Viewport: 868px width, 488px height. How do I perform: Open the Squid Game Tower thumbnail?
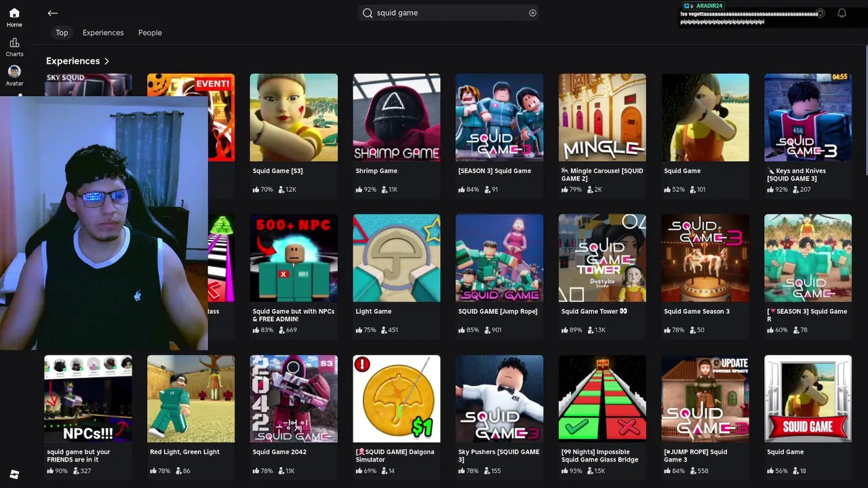click(602, 258)
